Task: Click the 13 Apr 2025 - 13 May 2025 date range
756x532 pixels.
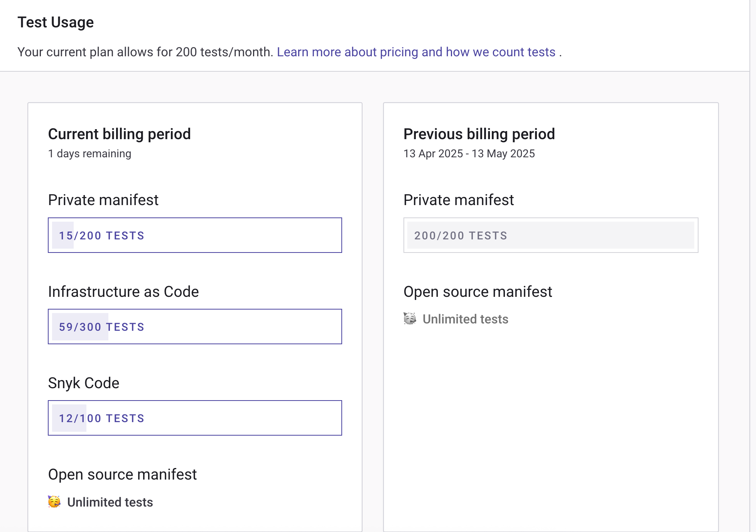Action: [x=469, y=154]
